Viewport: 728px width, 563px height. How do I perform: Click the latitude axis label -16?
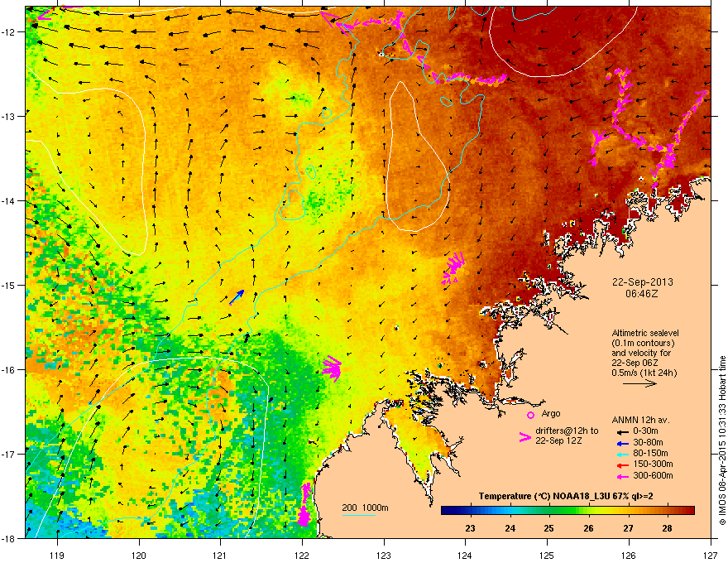8,370
